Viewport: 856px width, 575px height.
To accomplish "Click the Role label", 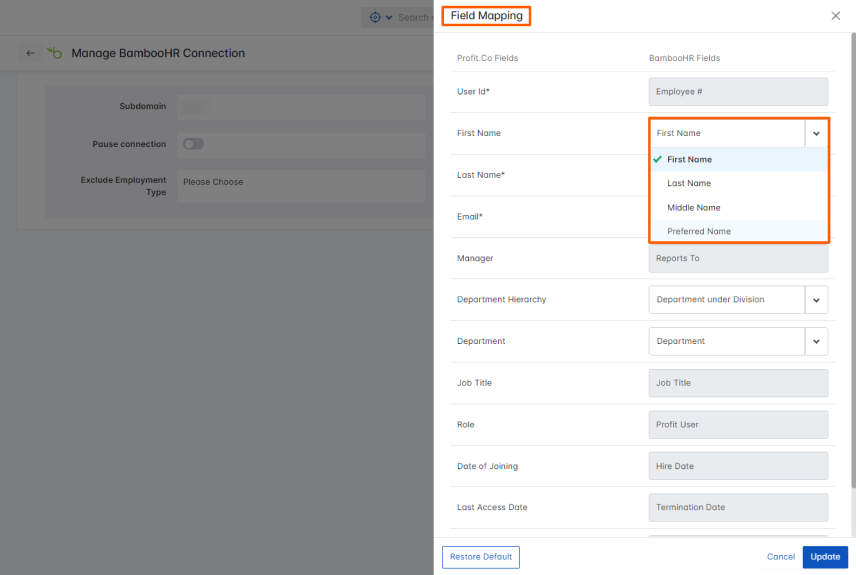I will (x=466, y=424).
